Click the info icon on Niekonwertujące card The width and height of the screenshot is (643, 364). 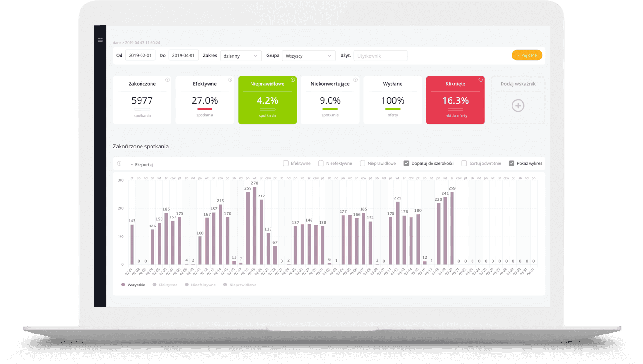tap(355, 80)
